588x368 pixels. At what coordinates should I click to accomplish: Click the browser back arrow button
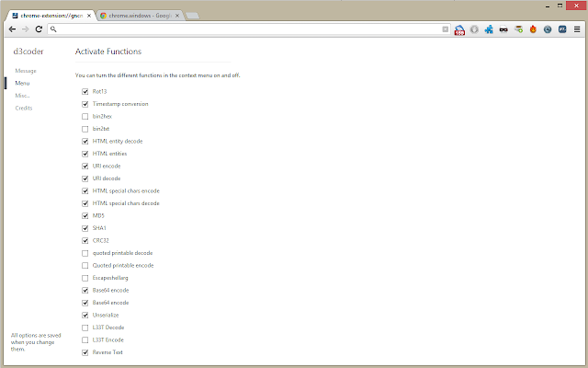(12, 29)
